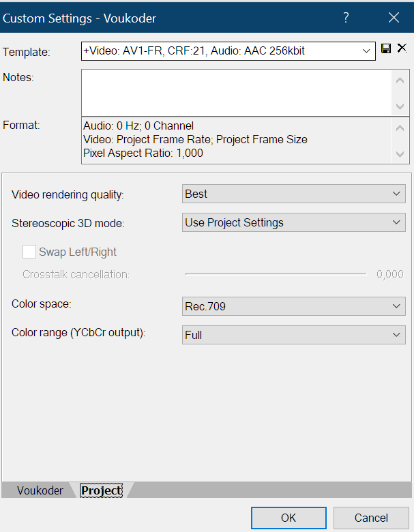Switch to the Voukoder tab
The image size is (414, 532).
tap(40, 490)
